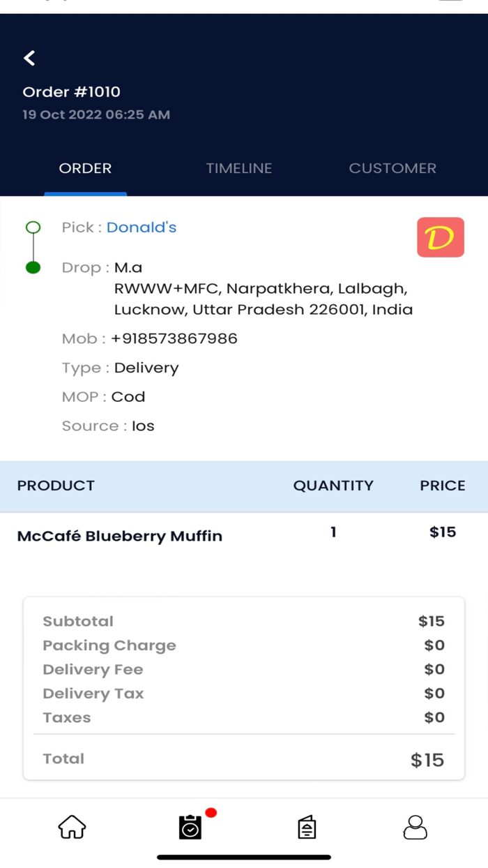
Task: Tap the PRODUCT column header
Action: (x=56, y=486)
